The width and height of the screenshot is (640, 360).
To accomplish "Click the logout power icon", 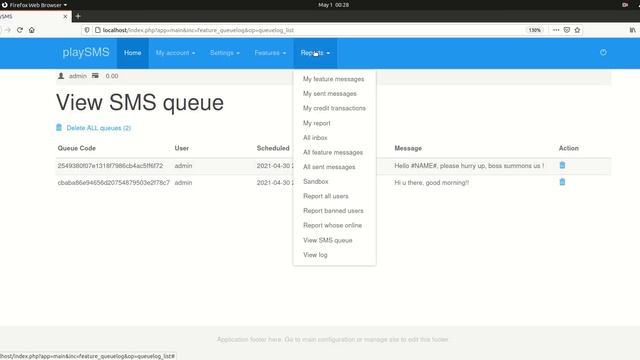I will click(603, 52).
